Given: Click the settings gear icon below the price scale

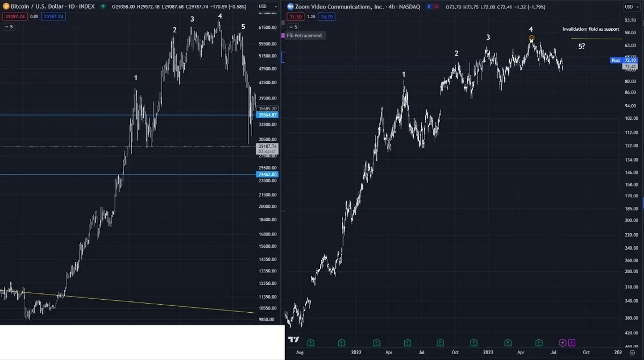Looking at the screenshot, I should (x=632, y=352).
